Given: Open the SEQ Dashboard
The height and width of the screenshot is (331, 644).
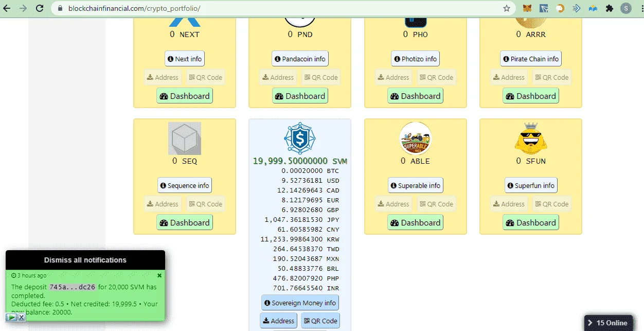Looking at the screenshot, I should coord(185,222).
